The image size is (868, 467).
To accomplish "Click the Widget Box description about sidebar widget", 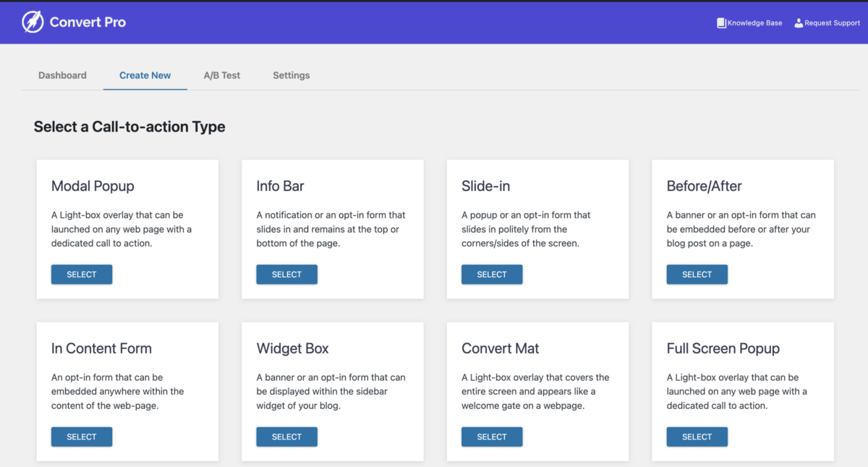I will point(331,391).
